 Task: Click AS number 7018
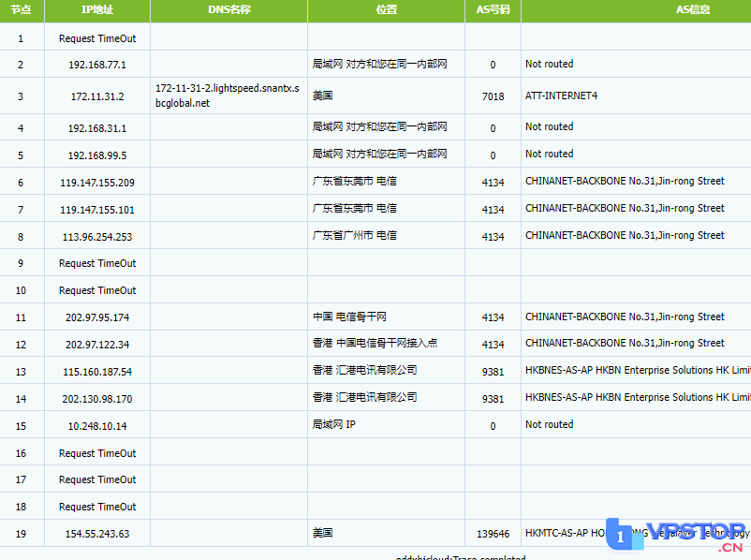tap(493, 96)
